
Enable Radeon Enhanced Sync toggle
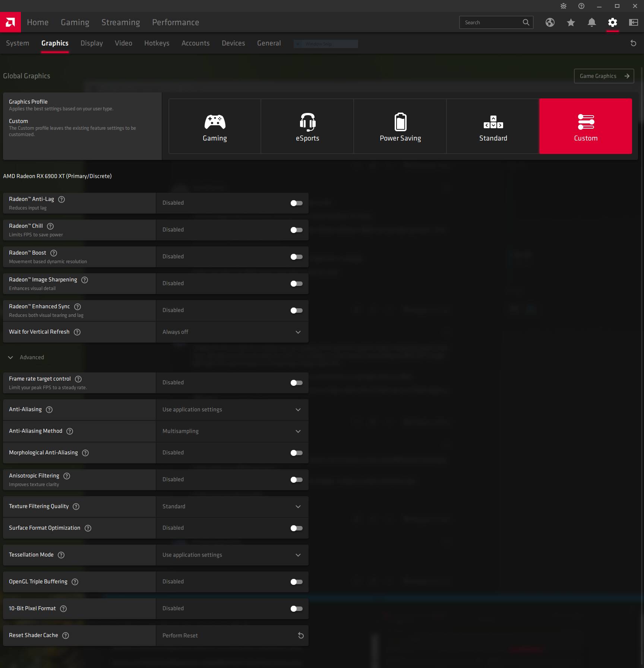coord(297,311)
